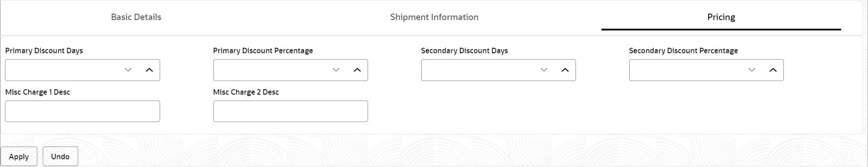Click the Misc Charge 2 Desc label

(246, 92)
